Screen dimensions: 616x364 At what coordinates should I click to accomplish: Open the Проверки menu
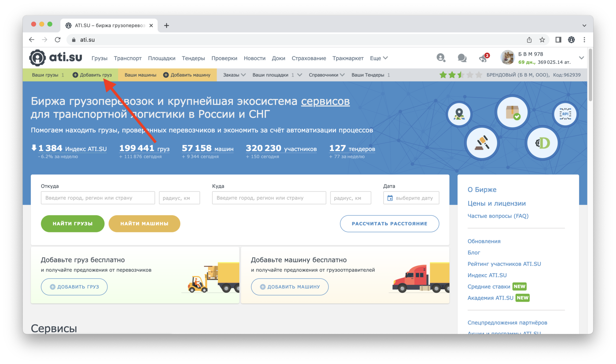224,58
